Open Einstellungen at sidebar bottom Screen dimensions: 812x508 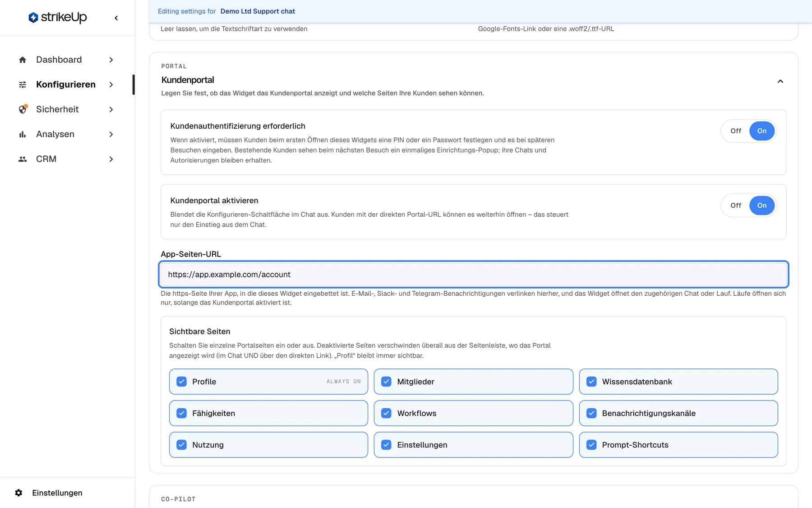57,493
